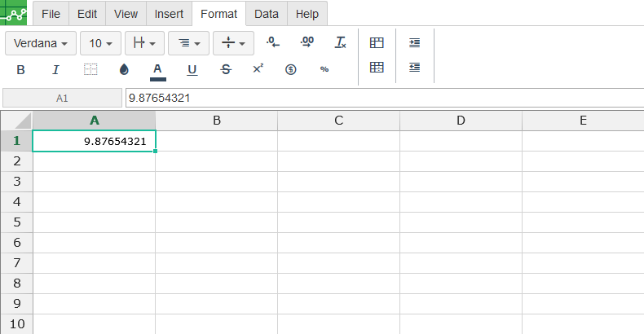This screenshot has width=644, height=334.
Task: Click the text color A swatch
Action: (x=158, y=70)
